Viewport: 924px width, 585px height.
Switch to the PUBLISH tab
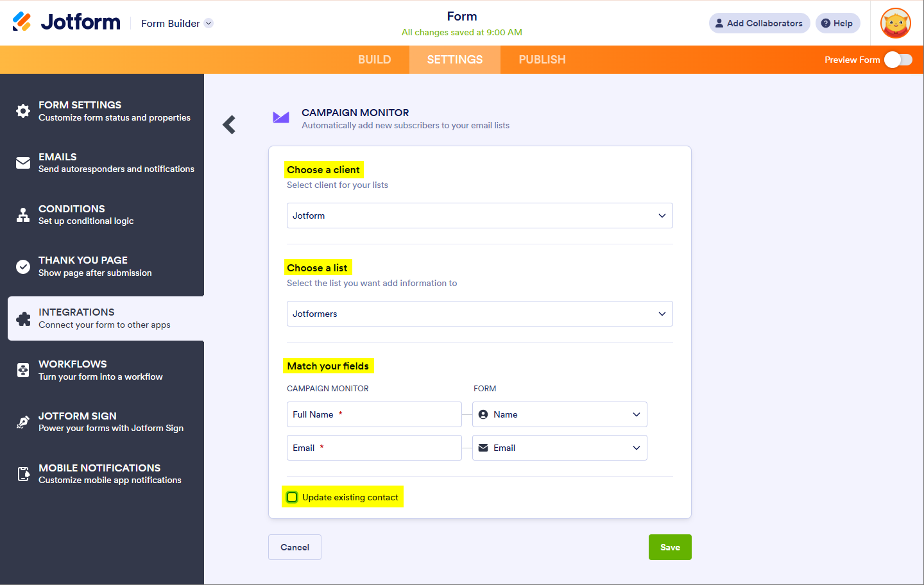(x=542, y=60)
